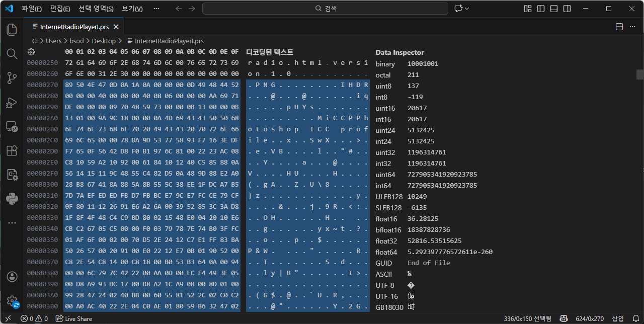Screen dimensions: 644x324
Task: Click ULEB128 value 10249
Action: tap(416, 197)
